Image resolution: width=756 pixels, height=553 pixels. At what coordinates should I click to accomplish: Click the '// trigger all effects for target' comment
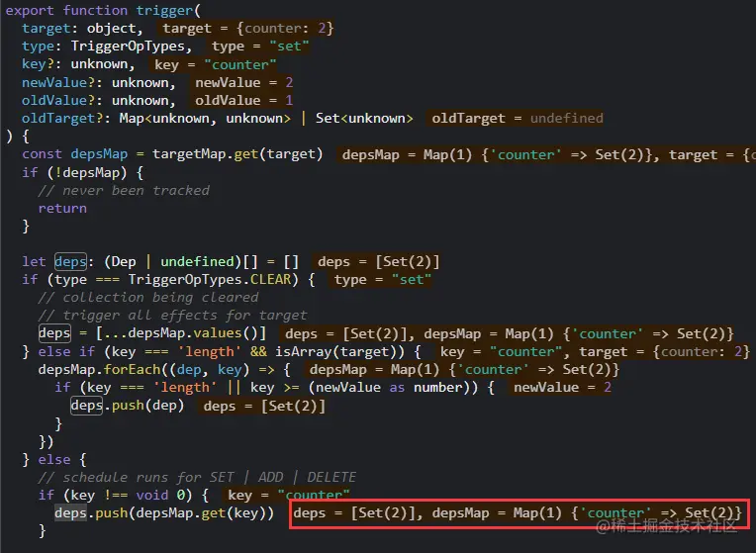(172, 316)
